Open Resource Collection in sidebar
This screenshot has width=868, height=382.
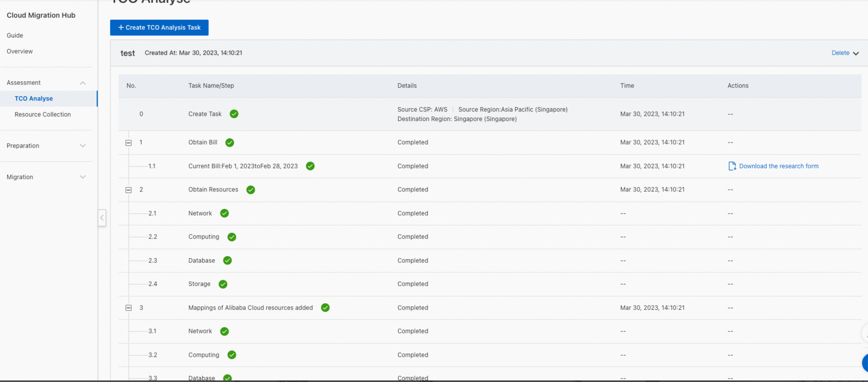pyautogui.click(x=43, y=114)
